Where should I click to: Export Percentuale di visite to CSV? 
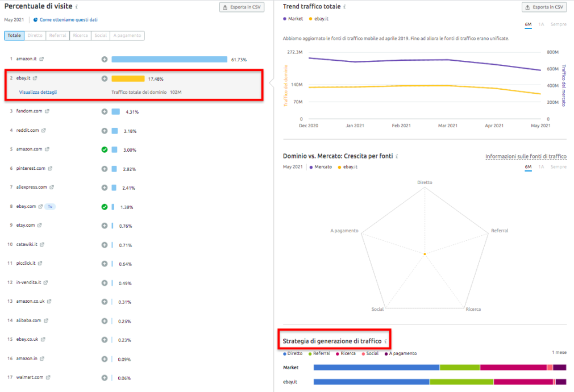click(x=242, y=7)
